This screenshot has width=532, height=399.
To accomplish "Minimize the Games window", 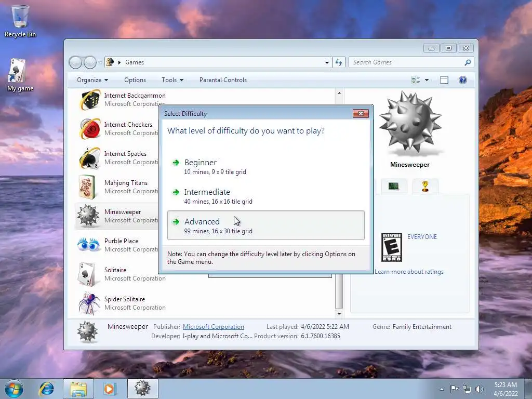I will (x=431, y=48).
